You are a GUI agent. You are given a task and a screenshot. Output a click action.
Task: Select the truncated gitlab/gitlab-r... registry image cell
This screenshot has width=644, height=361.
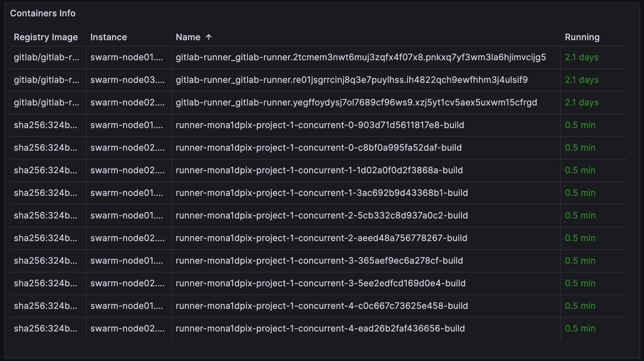pyautogui.click(x=47, y=57)
